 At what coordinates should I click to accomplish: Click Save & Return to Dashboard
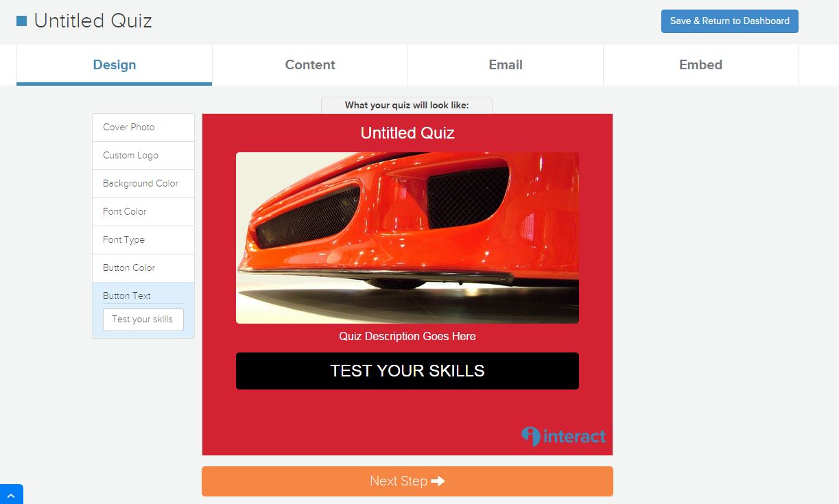(730, 21)
